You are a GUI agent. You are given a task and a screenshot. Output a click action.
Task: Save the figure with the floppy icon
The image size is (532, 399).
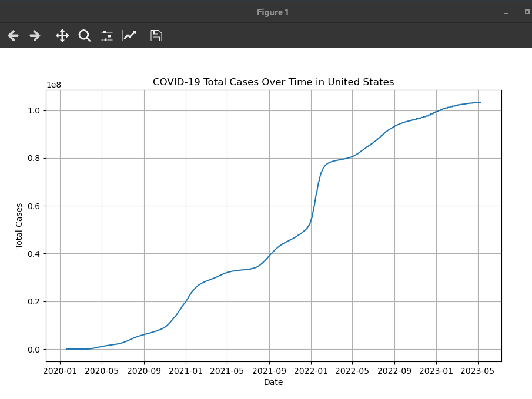tap(156, 36)
